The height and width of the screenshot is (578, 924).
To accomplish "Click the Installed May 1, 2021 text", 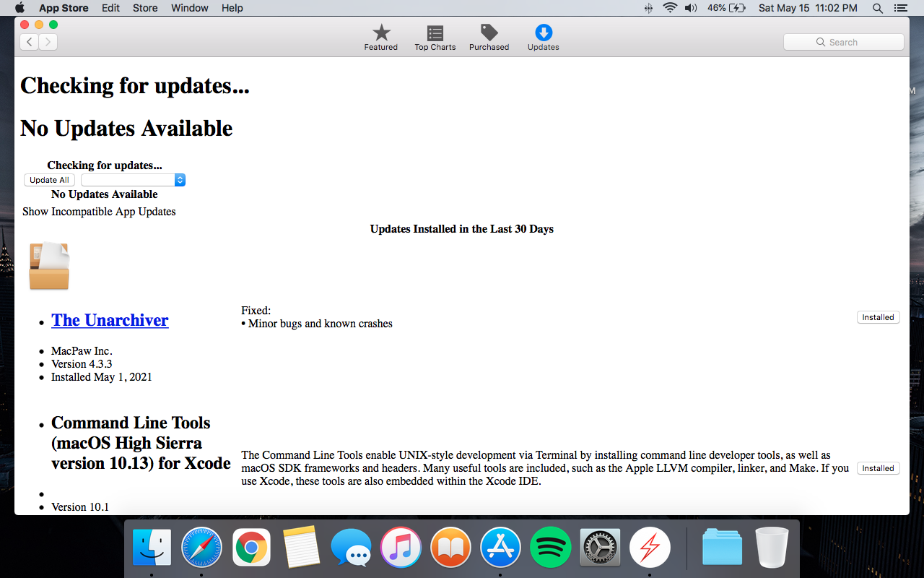I will coord(102,377).
